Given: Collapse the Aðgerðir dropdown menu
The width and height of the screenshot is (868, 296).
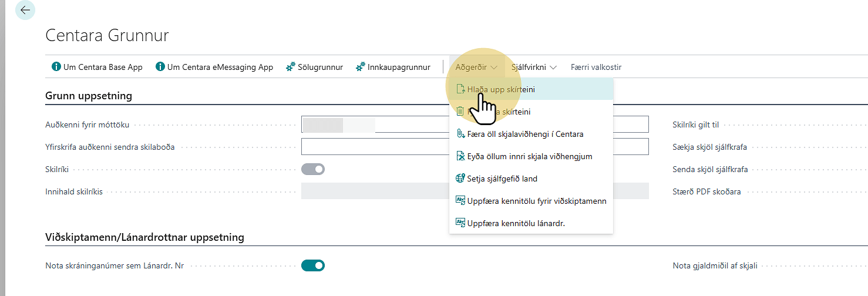Looking at the screenshot, I should pos(476,67).
